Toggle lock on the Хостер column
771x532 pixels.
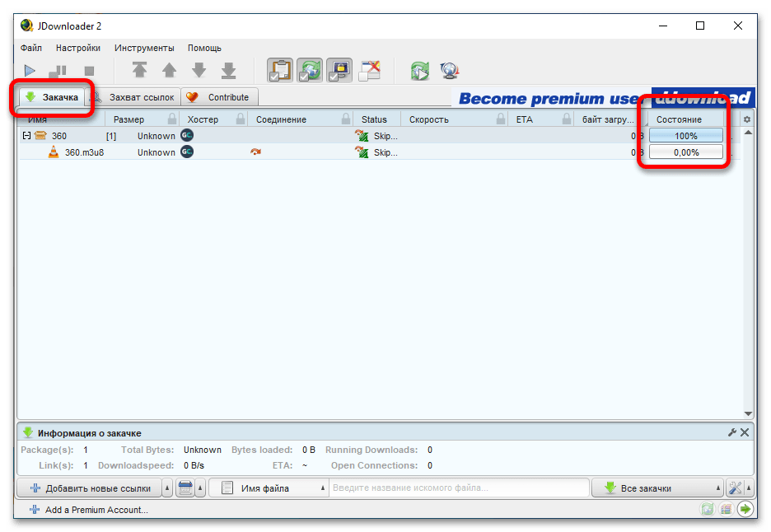coord(241,119)
